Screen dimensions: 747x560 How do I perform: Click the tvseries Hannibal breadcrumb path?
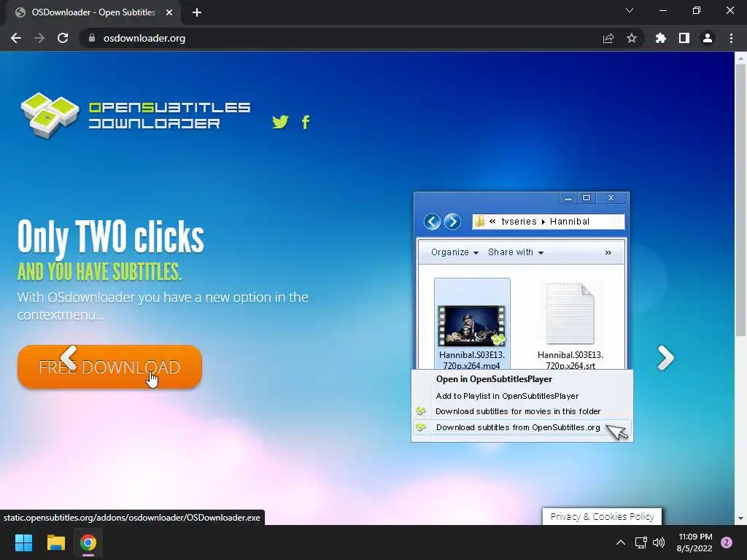pos(548,222)
